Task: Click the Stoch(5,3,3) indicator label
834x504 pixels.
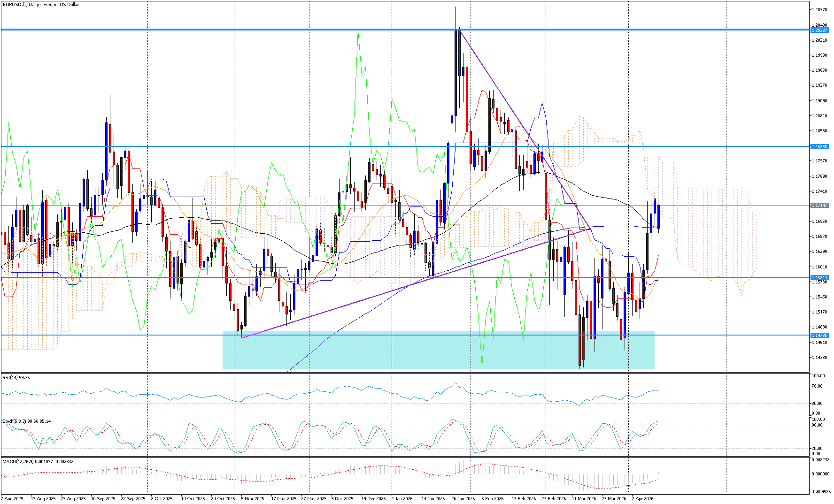Action: (x=26, y=421)
